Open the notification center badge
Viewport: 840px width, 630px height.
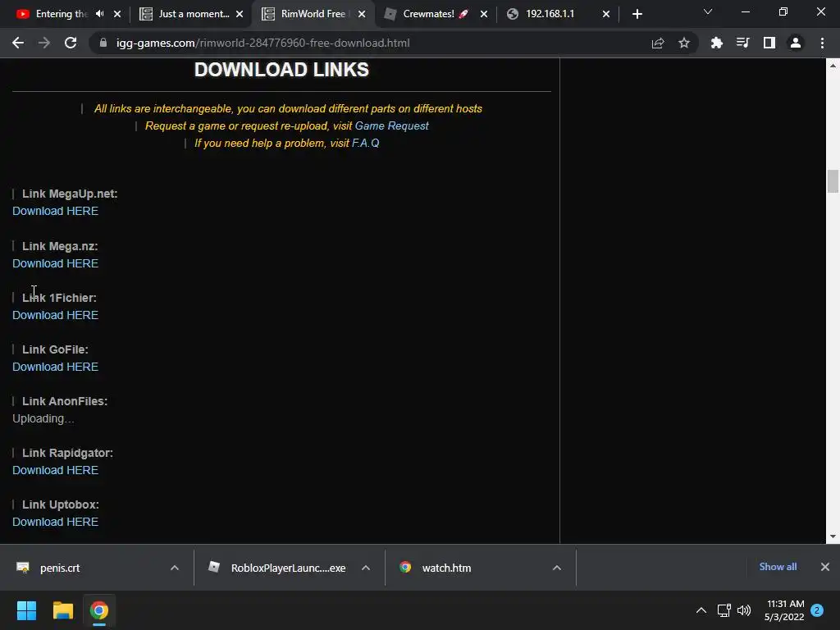pos(817,610)
